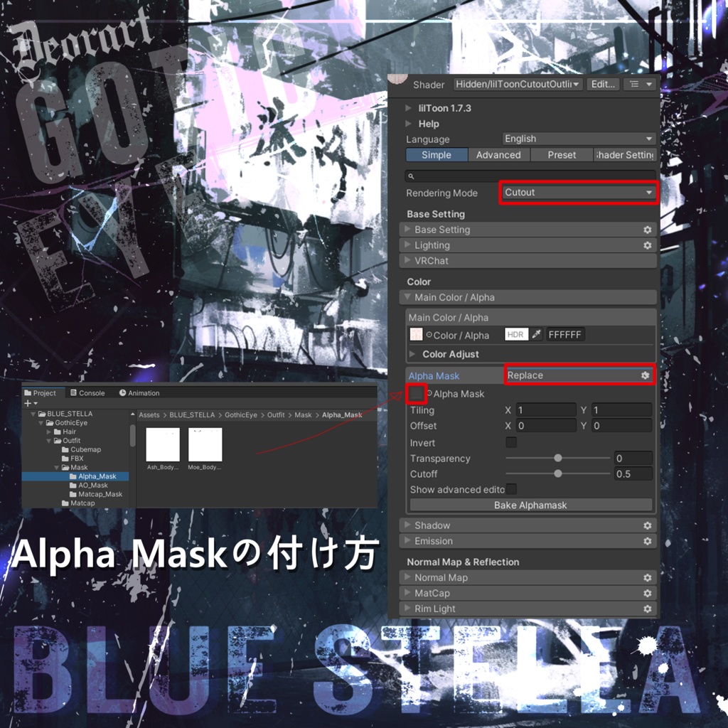This screenshot has height=728, width=728.
Task: Open the MatCap section gear menu
Action: [x=647, y=594]
